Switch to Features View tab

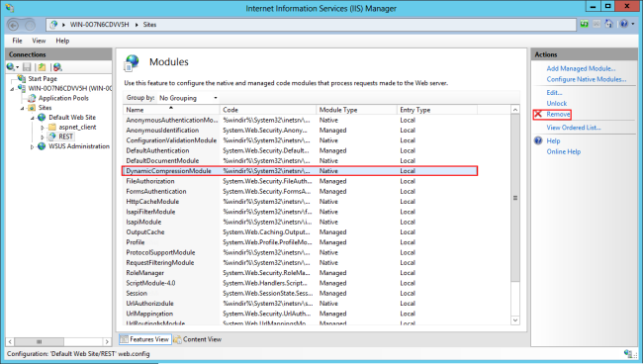[145, 339]
